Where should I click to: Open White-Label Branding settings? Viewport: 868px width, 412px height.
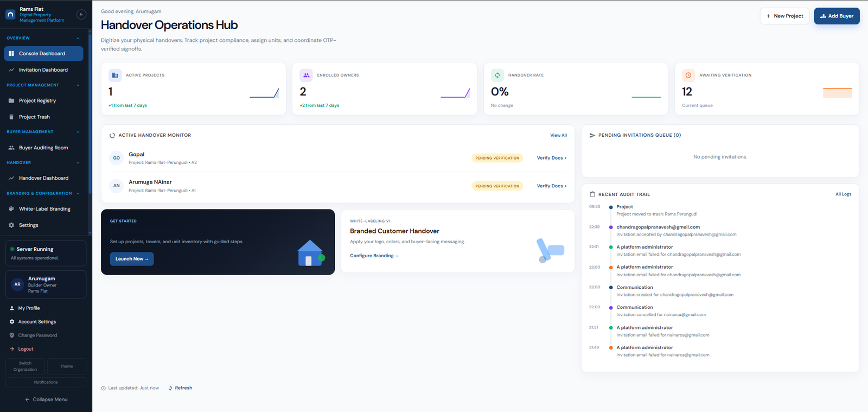43,209
